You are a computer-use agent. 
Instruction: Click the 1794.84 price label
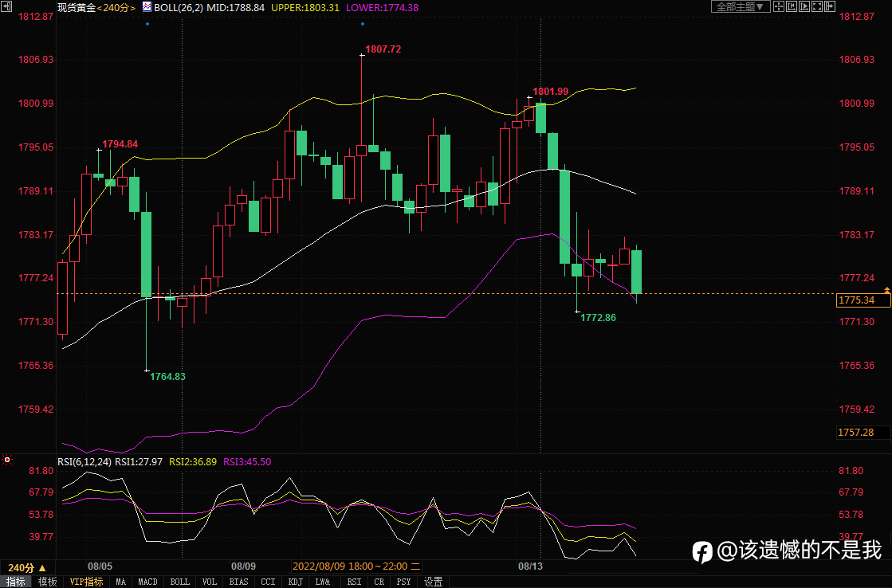120,144
